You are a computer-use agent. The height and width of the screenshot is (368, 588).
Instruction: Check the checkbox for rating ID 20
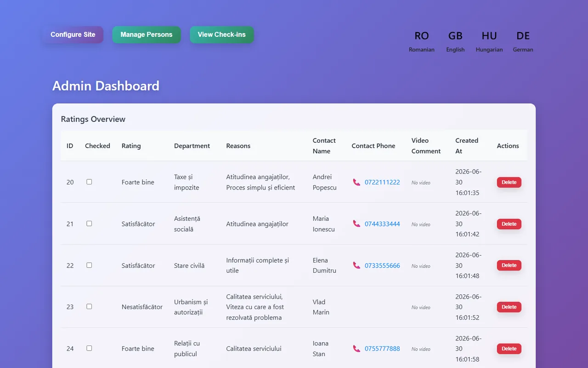89,182
